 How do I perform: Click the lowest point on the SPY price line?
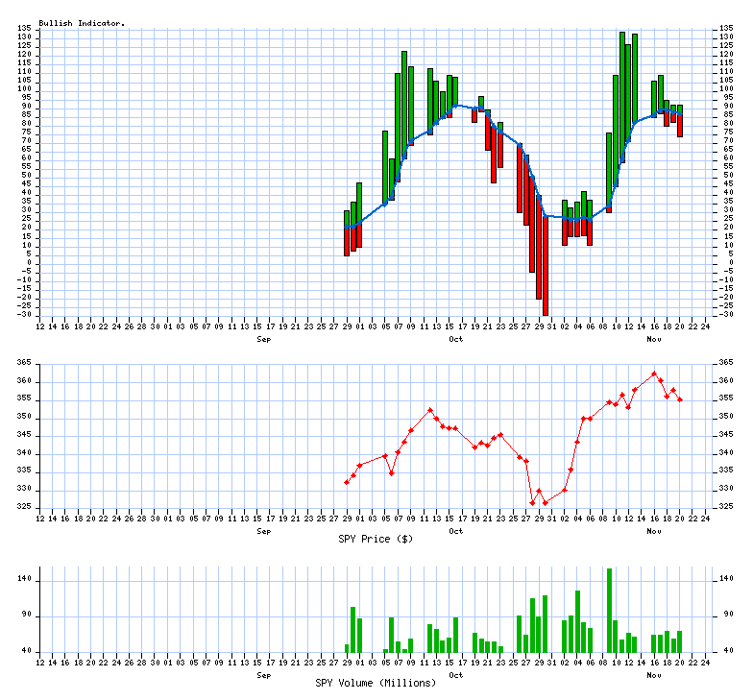click(532, 503)
